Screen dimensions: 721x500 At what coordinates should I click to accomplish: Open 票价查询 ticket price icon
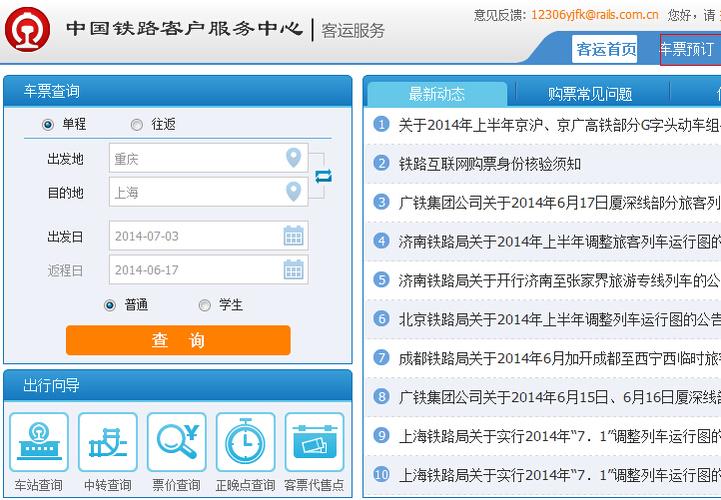click(177, 442)
